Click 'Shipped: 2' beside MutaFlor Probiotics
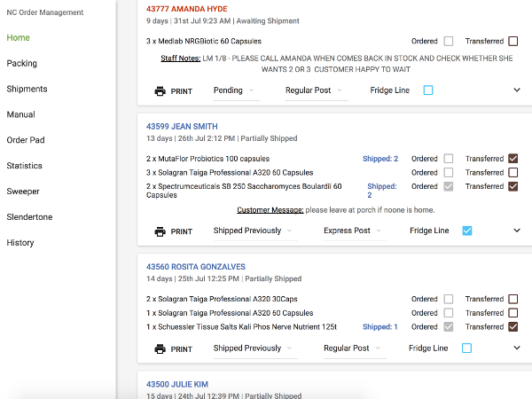The height and width of the screenshot is (399, 532). tap(380, 159)
